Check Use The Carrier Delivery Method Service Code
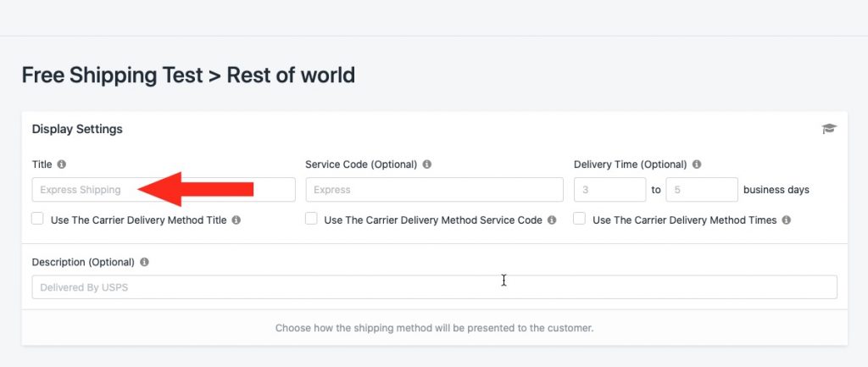This screenshot has height=367, width=868. coord(312,220)
